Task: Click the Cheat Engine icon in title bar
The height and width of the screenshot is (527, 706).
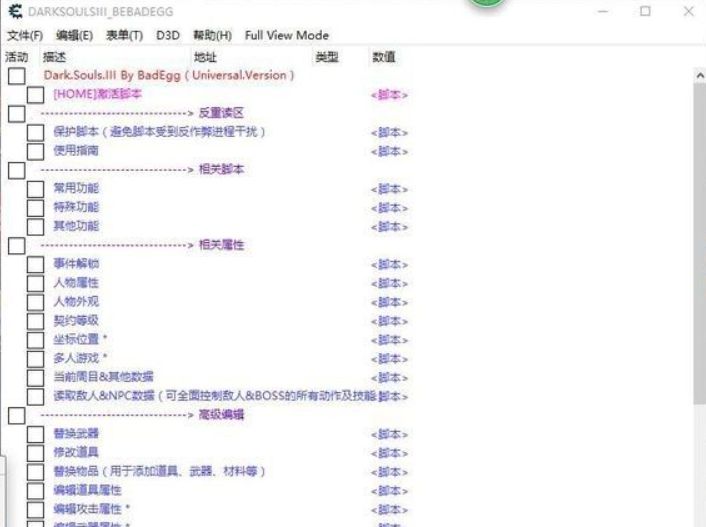Action: click(15, 11)
